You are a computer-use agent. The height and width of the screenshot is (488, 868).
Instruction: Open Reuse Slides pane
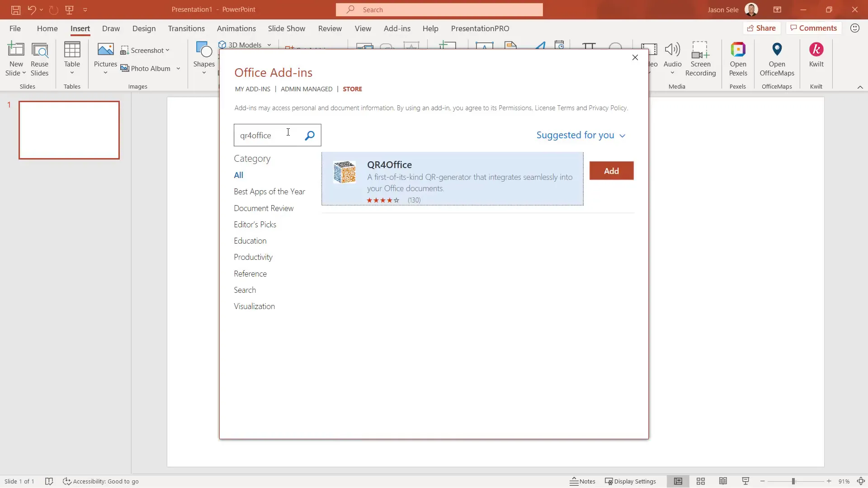click(39, 59)
